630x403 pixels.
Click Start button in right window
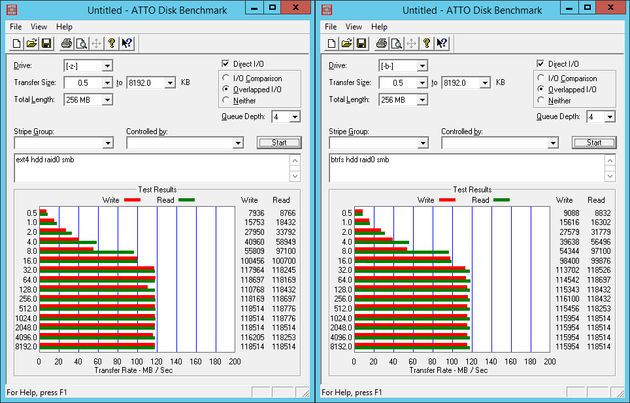tap(594, 143)
